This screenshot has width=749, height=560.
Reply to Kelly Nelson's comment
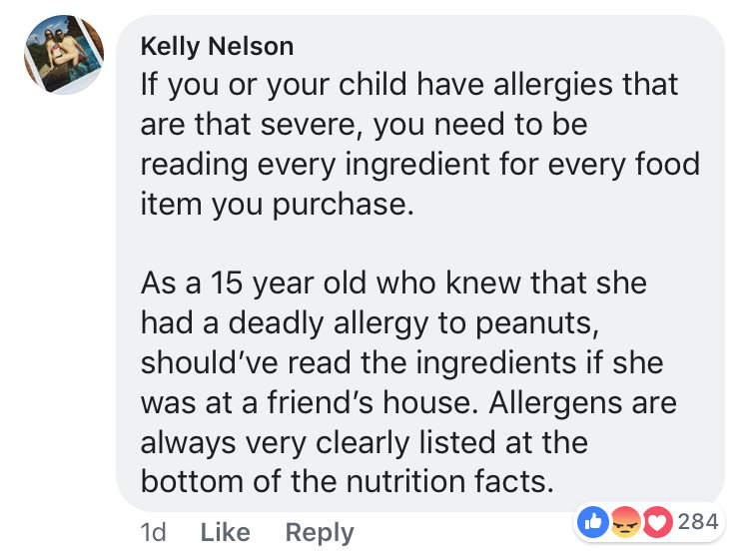tap(320, 533)
